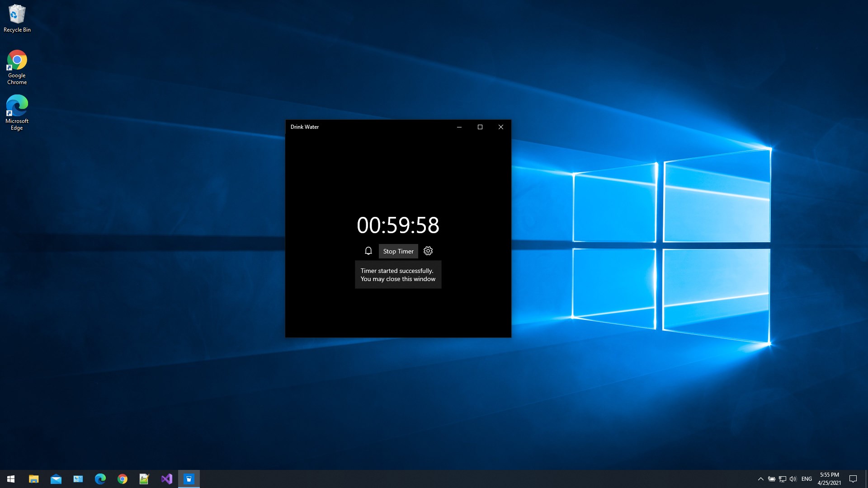Open the settings gear in Drink Water
Viewport: 868px width, 488px height.
pyautogui.click(x=428, y=251)
